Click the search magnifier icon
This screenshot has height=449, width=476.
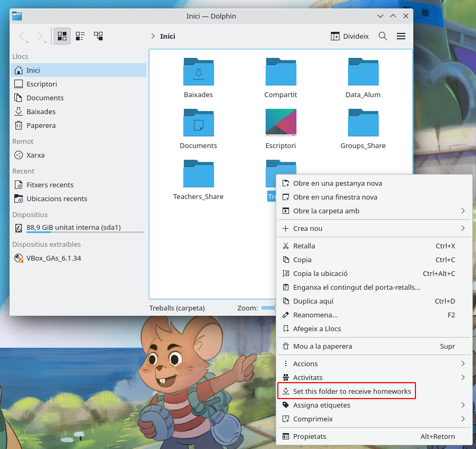pyautogui.click(x=382, y=36)
